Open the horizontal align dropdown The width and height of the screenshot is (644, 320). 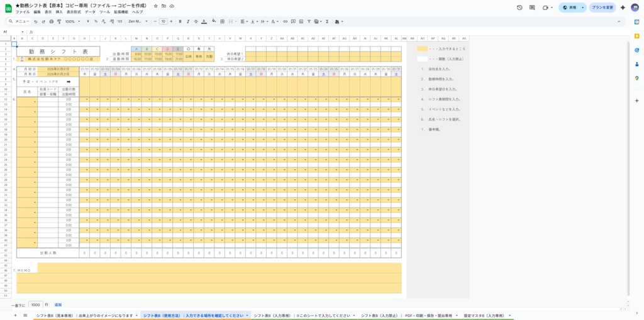tap(243, 21)
